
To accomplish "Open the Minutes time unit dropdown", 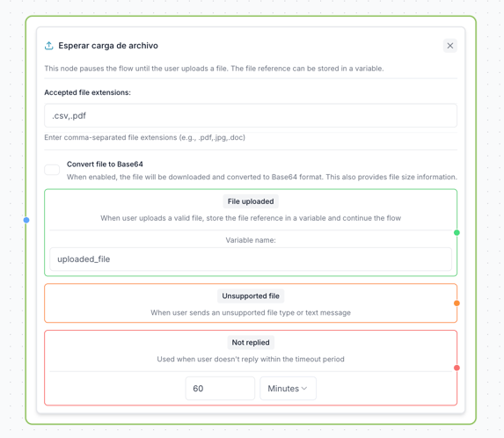I will coord(288,389).
